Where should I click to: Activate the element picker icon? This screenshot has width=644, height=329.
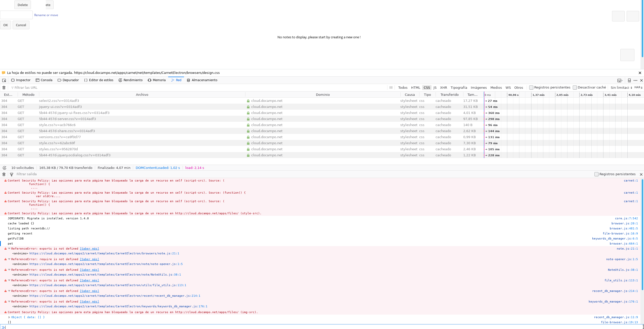[4, 80]
